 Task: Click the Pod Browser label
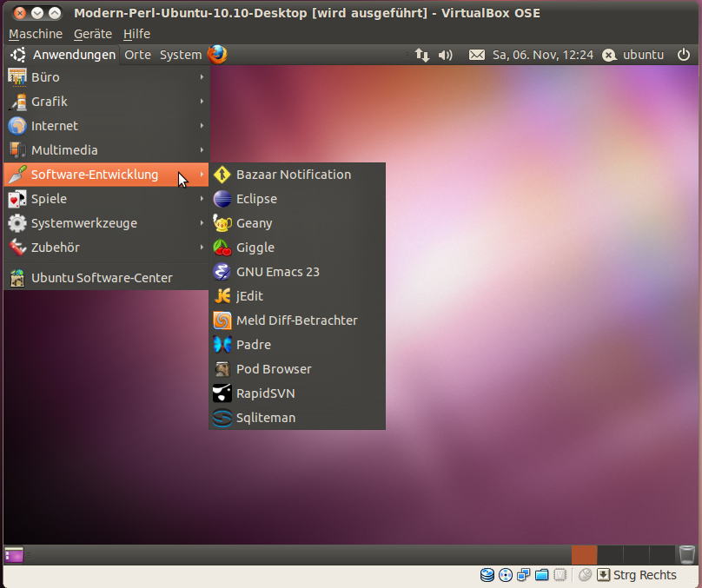point(274,369)
